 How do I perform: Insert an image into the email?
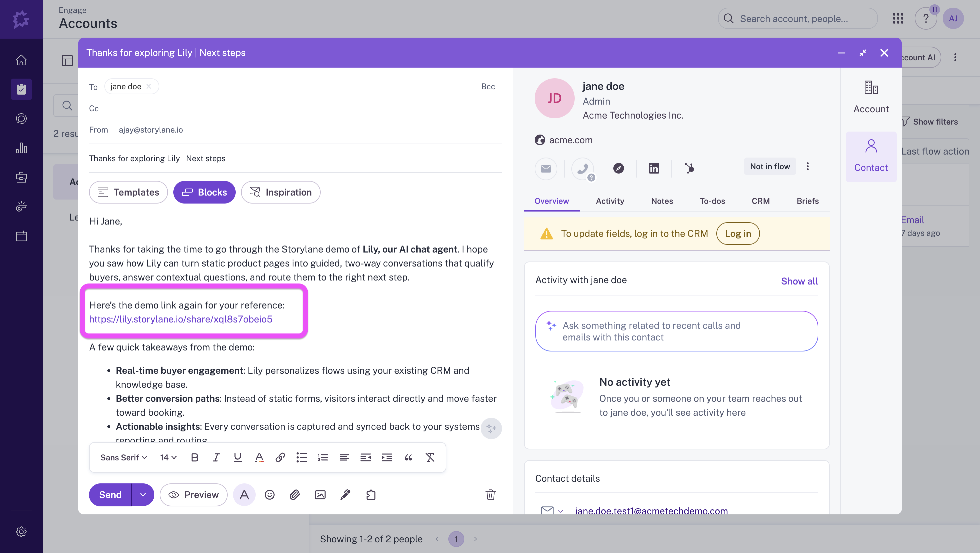point(320,495)
